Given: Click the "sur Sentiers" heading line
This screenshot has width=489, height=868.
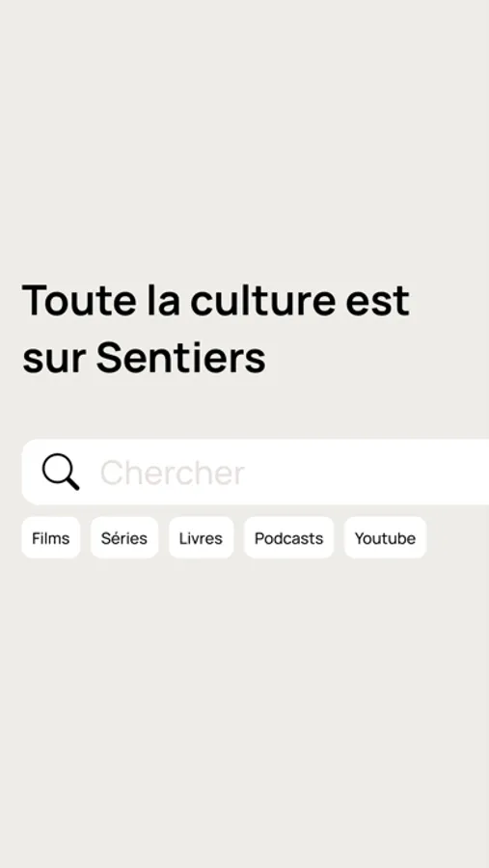Looking at the screenshot, I should [144, 358].
